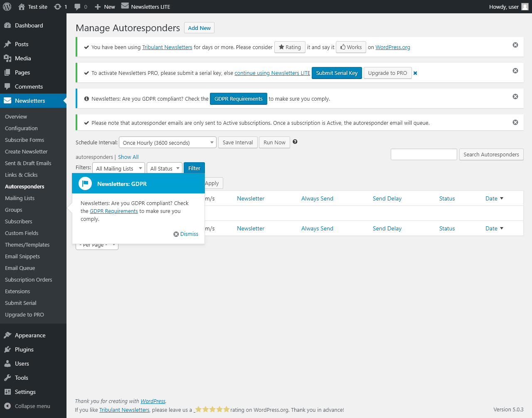Open Custom Fields submenu
This screenshot has height=418, width=532.
(22, 233)
